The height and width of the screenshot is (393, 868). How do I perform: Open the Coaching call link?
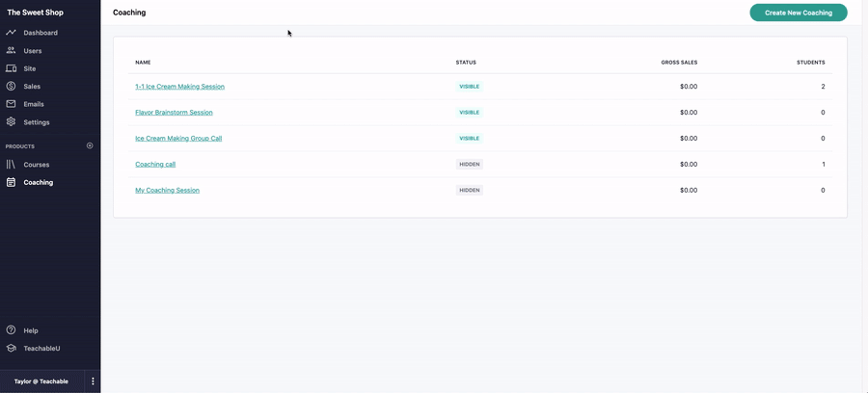[155, 164]
